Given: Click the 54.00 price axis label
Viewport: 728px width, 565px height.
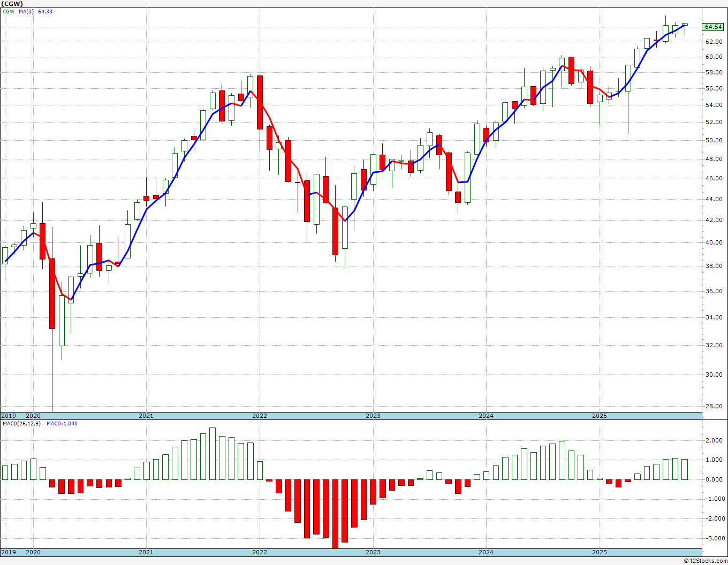Looking at the screenshot, I should point(714,105).
